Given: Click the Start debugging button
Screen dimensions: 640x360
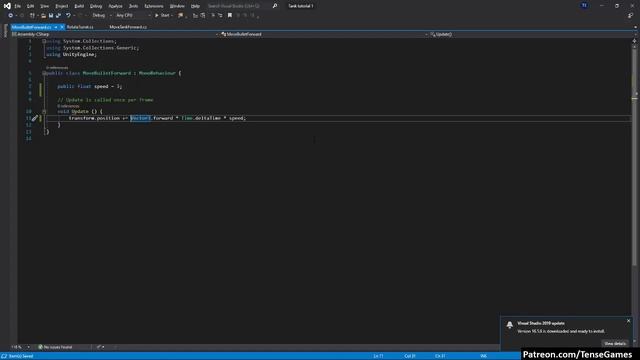Looking at the screenshot, I should 162,16.
